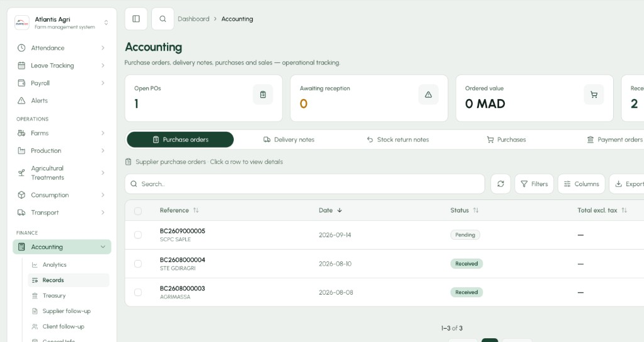This screenshot has height=342, width=644.
Task: Check the row BC2608000003
Action: point(138,292)
